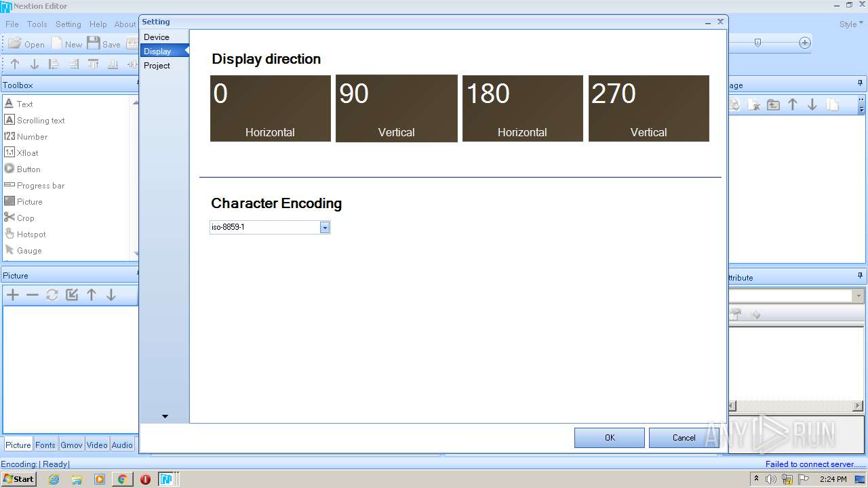Open the File menu
This screenshot has width=868, height=488.
[12, 24]
